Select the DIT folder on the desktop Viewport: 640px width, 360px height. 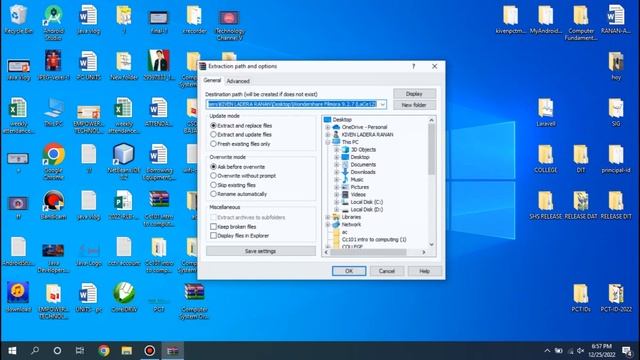click(581, 159)
